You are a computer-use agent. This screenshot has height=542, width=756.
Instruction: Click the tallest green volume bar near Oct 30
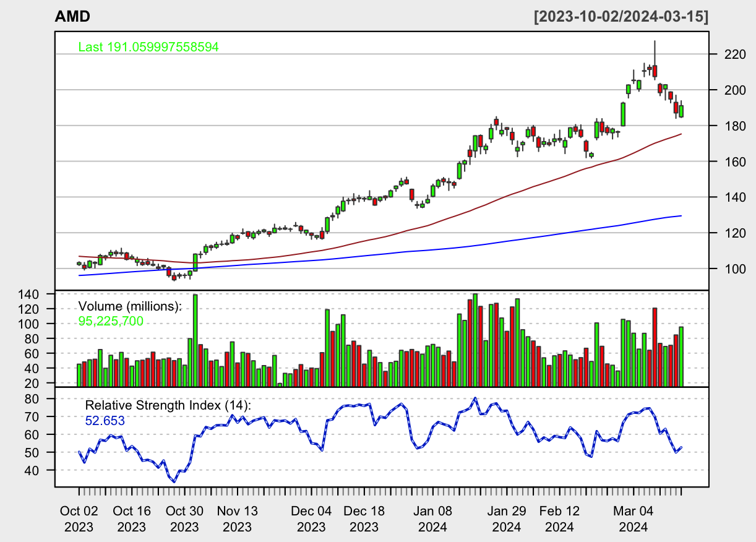pos(195,340)
